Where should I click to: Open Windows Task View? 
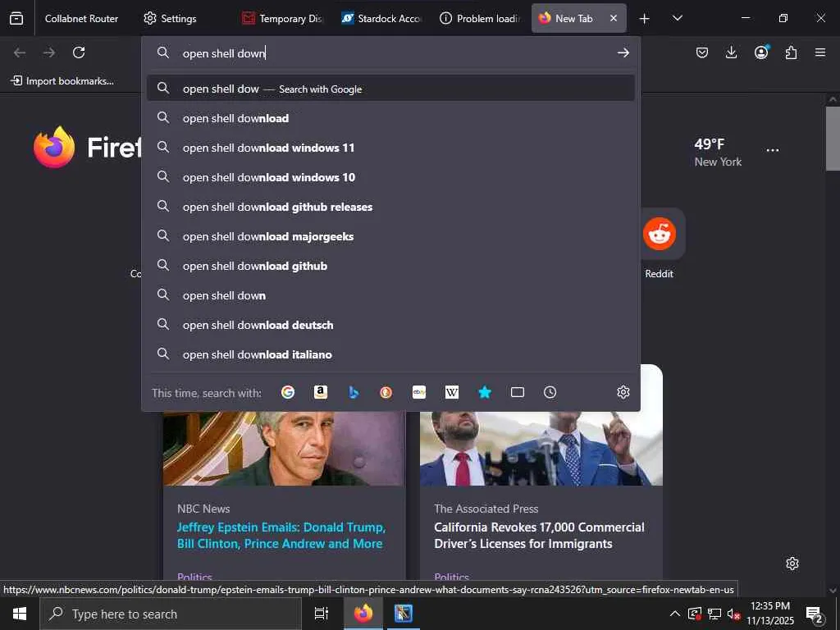(321, 614)
